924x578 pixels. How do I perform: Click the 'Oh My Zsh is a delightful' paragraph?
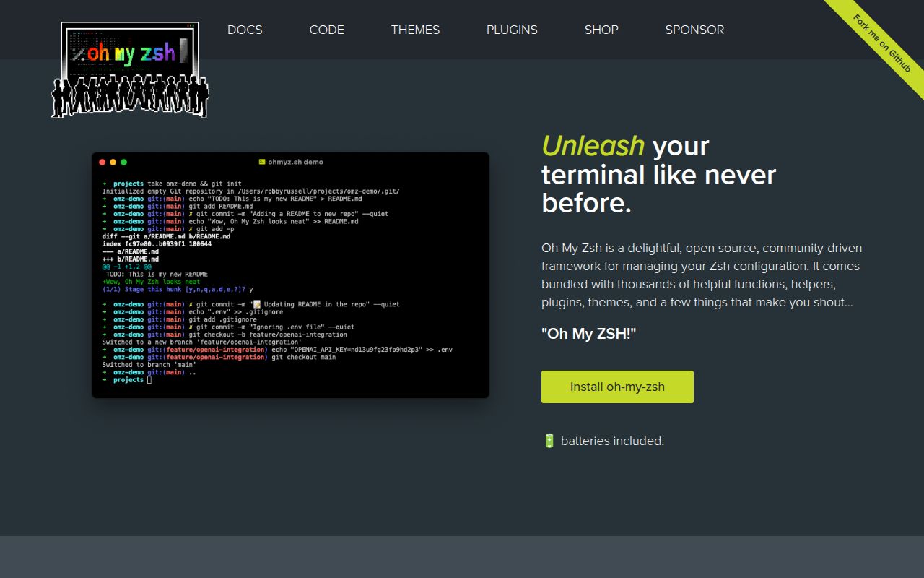pos(702,275)
